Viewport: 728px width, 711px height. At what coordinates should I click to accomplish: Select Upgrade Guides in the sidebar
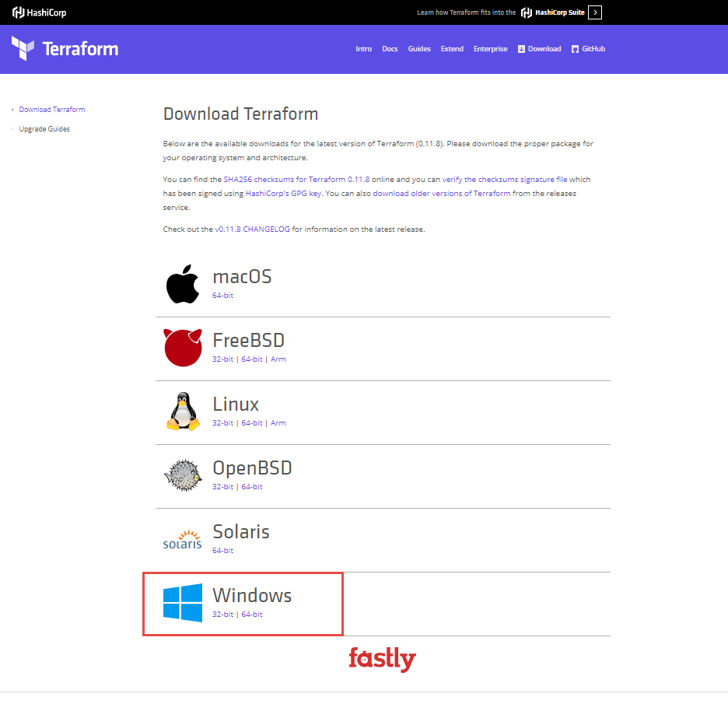(x=44, y=129)
